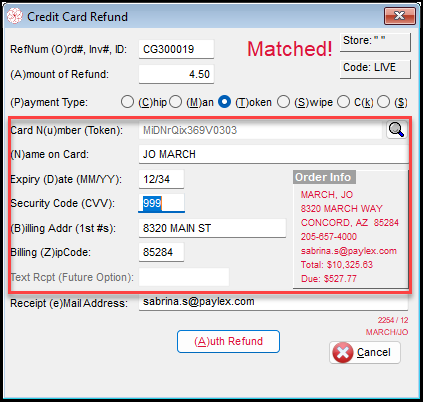Click the Expiry Date field showing 12/34

click(x=161, y=179)
